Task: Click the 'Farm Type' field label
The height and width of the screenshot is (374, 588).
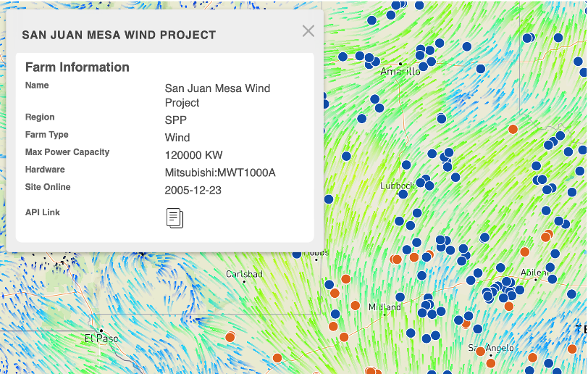Action: coord(47,134)
